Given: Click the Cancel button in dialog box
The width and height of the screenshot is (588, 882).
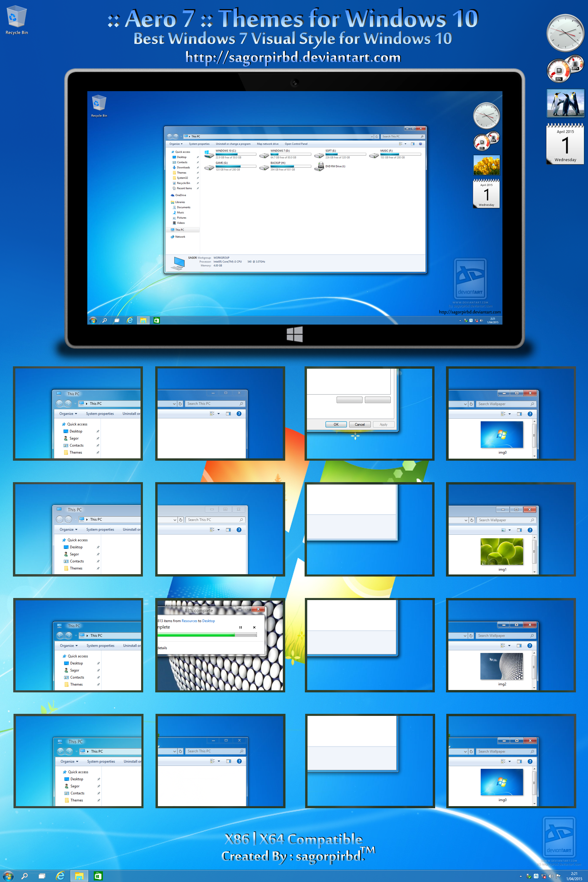Looking at the screenshot, I should click(x=360, y=425).
